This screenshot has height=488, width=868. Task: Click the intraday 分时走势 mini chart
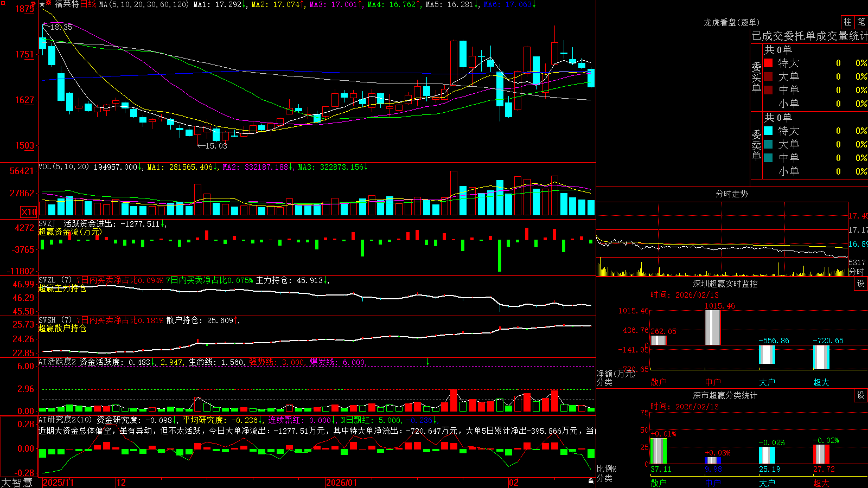722,239
